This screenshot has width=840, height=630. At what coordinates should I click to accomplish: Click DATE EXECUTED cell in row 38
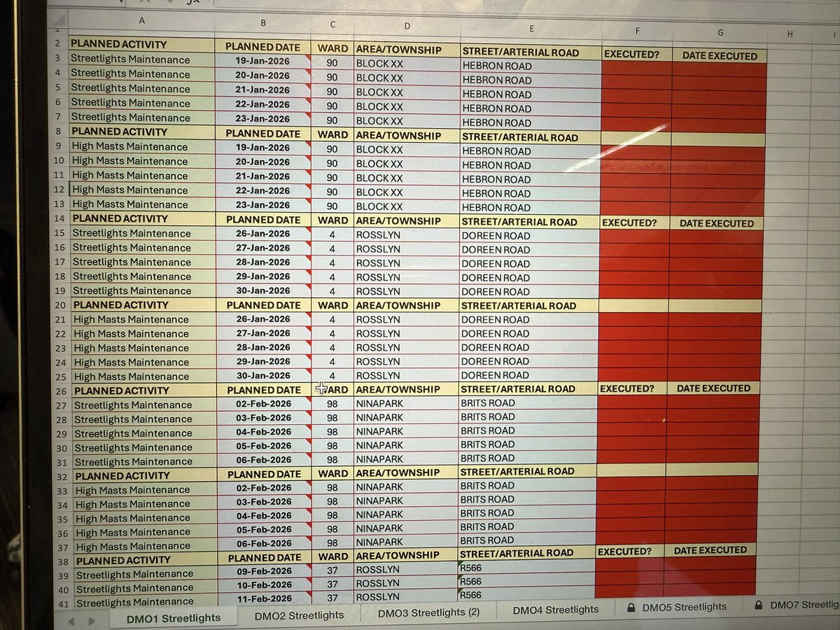(x=710, y=550)
